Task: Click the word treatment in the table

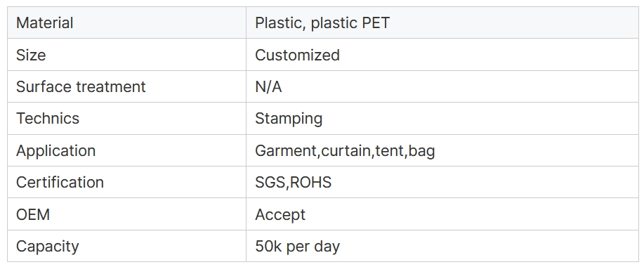Action: [x=111, y=86]
